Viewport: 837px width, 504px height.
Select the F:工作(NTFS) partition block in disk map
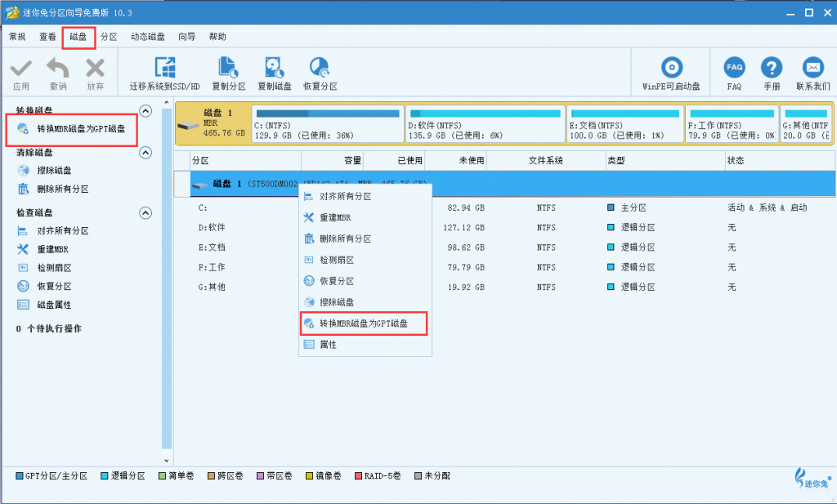[732, 123]
